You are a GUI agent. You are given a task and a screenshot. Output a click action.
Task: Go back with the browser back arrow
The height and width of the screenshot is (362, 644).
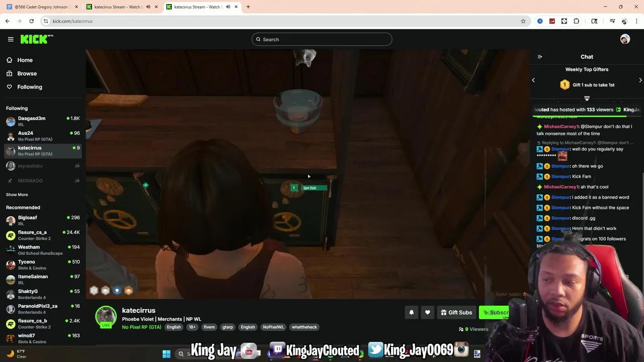click(x=7, y=21)
